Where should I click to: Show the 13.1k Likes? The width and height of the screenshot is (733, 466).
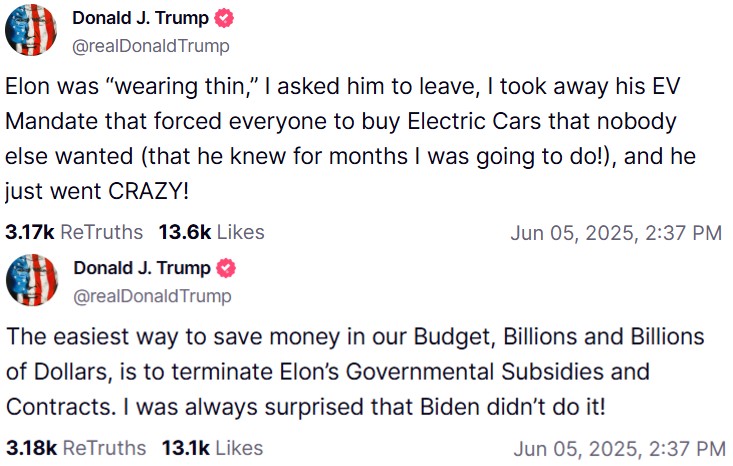[210, 447]
